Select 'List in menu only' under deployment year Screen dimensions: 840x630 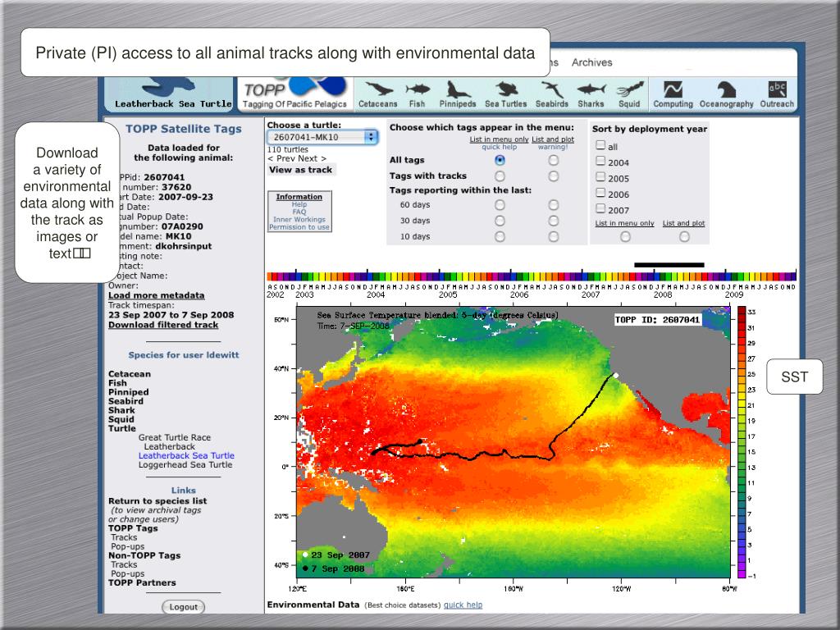[625, 236]
